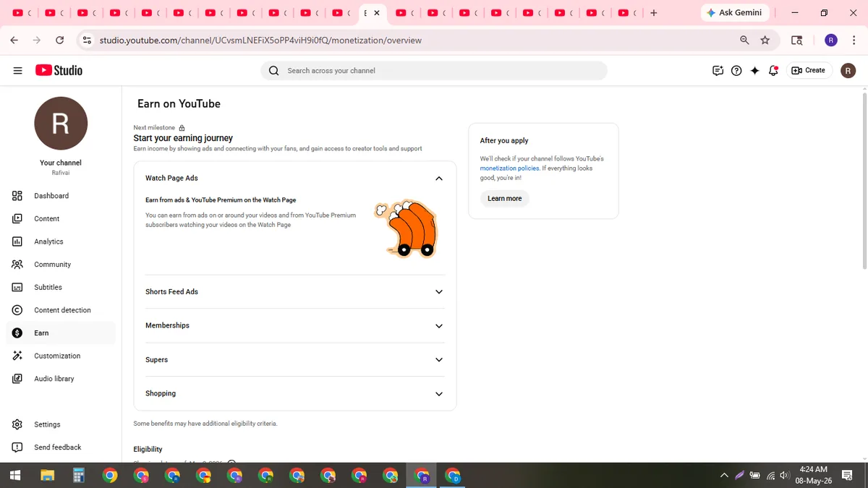Reload the page
The height and width of the screenshot is (488, 868).
tap(59, 40)
